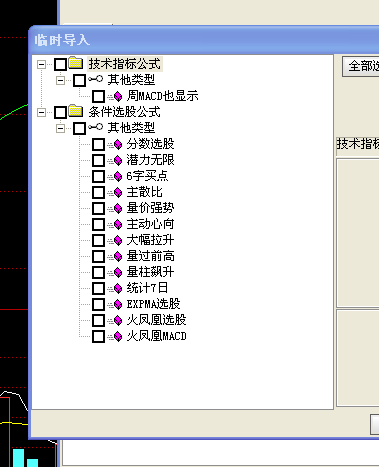Viewport: 379px width, 467px height.
Task: Select the 主散比 checkbox
Action: (x=98, y=192)
